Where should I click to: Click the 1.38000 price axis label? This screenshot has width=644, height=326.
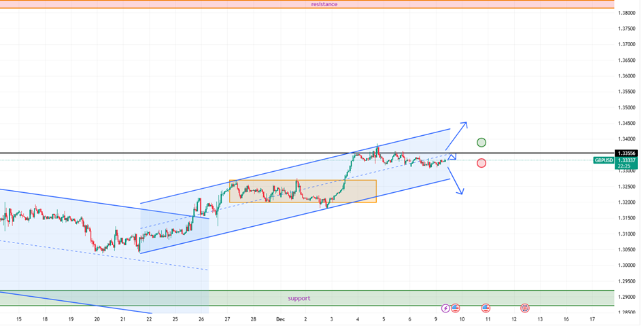(x=626, y=13)
